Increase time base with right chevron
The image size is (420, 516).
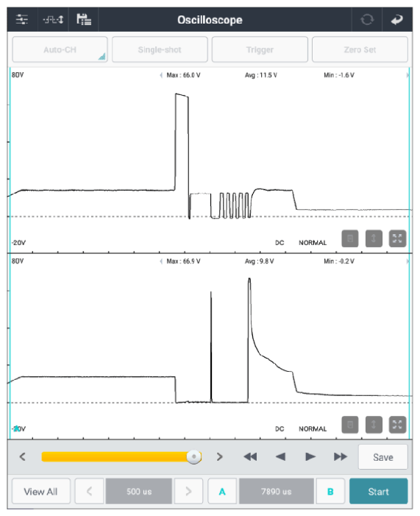click(188, 491)
